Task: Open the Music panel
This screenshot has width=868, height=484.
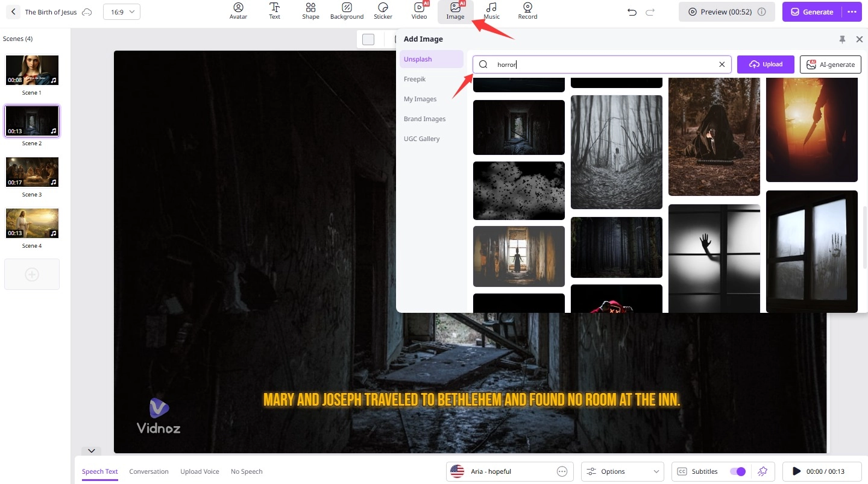Action: coord(491,11)
